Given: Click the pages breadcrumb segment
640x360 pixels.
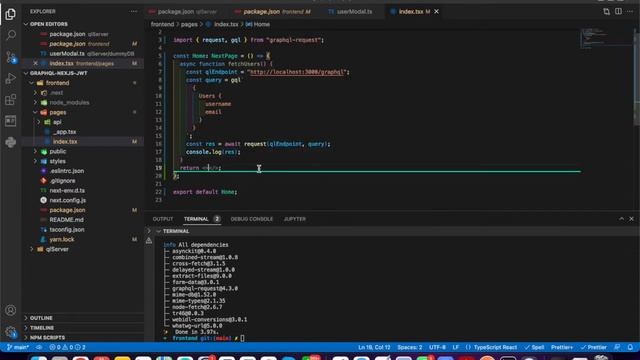Looking at the screenshot, I should (x=189, y=24).
